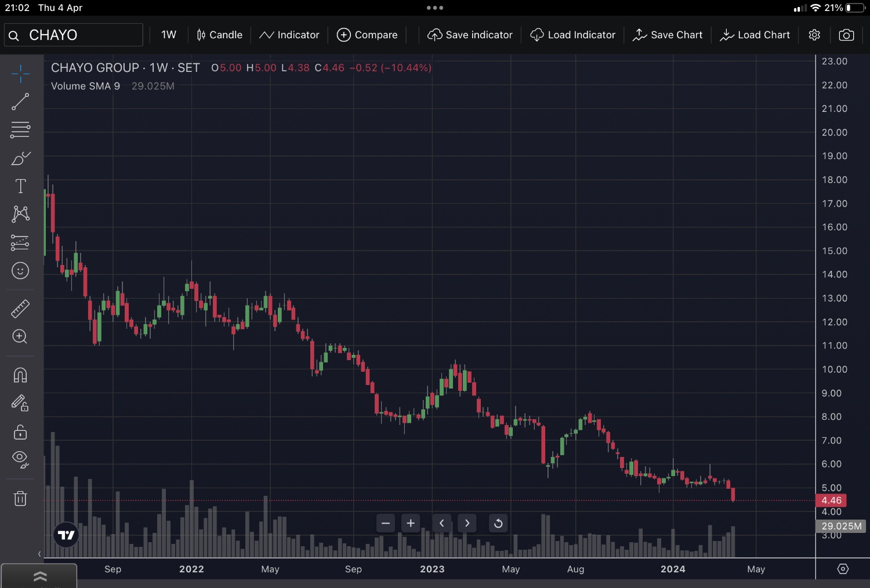Image resolution: width=870 pixels, height=588 pixels.
Task: Select the ruler measure tool
Action: pyautogui.click(x=20, y=308)
